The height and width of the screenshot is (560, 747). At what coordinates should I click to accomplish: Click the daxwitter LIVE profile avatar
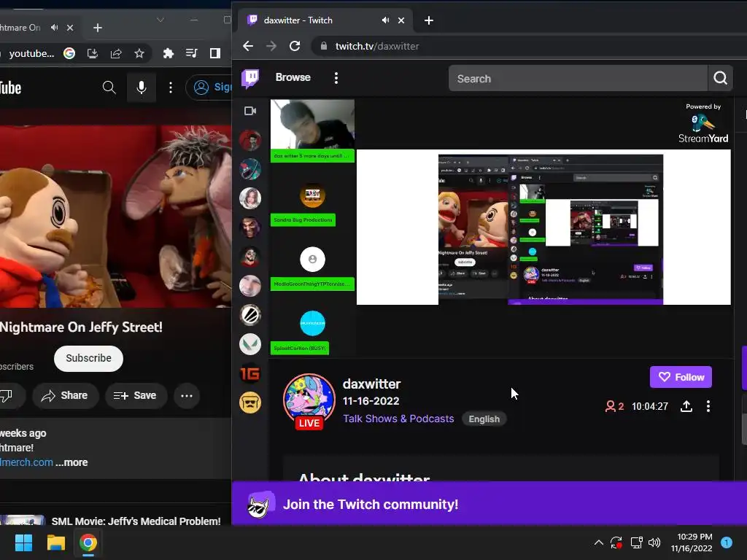309,399
